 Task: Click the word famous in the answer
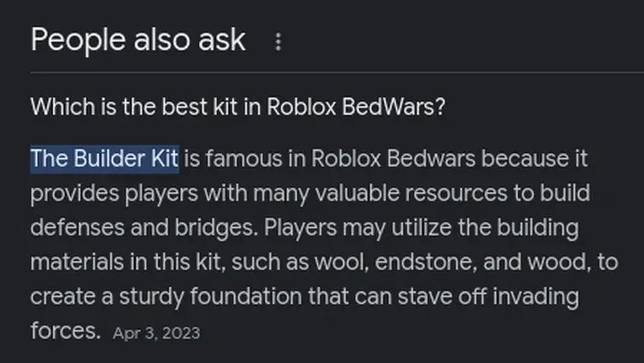tap(244, 159)
